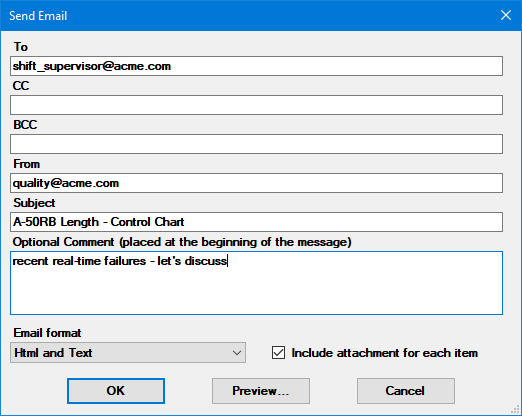Screen dimensions: 522x416
Task: Click the From address field
Action: [256, 183]
